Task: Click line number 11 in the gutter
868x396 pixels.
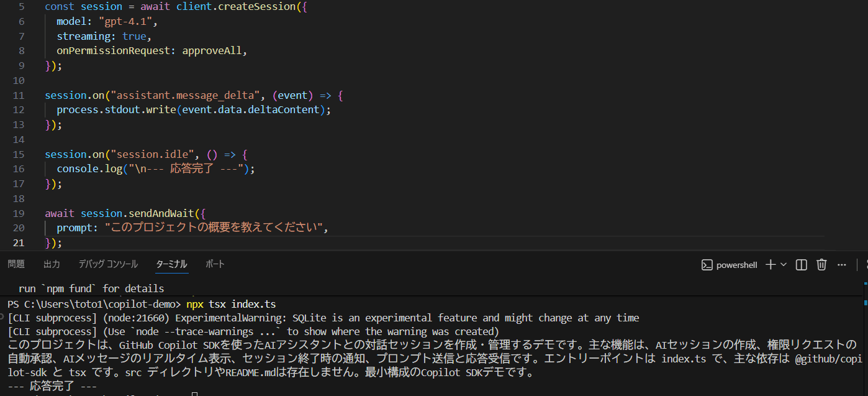Action: click(18, 95)
